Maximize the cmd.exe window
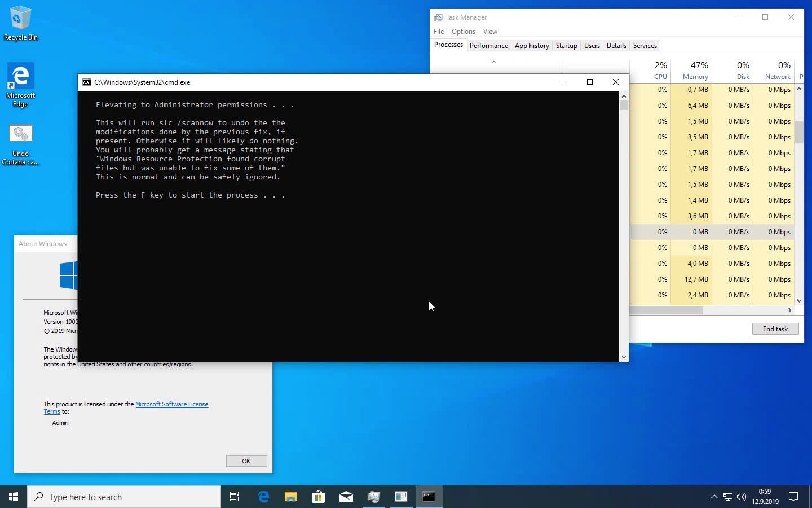 tap(590, 82)
